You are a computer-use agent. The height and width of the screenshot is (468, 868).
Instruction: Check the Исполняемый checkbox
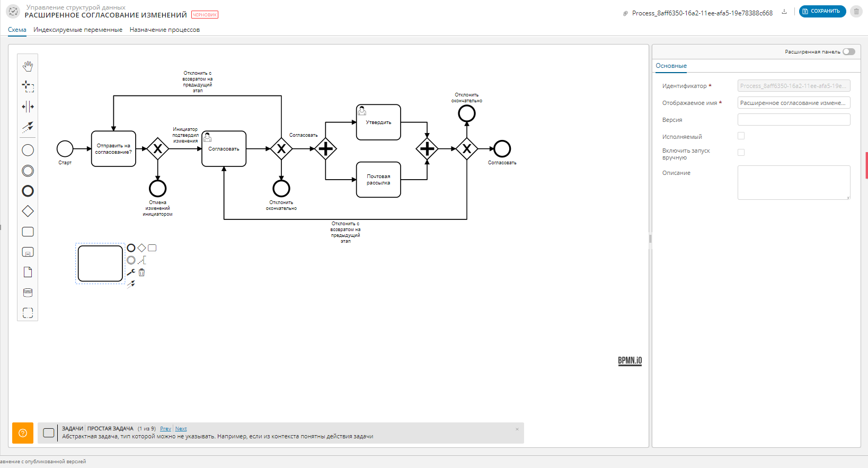point(741,136)
